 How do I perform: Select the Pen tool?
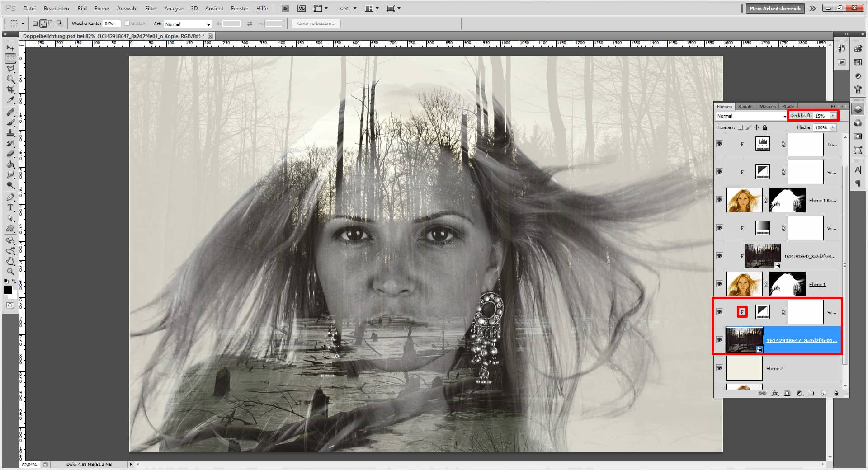tap(10, 197)
